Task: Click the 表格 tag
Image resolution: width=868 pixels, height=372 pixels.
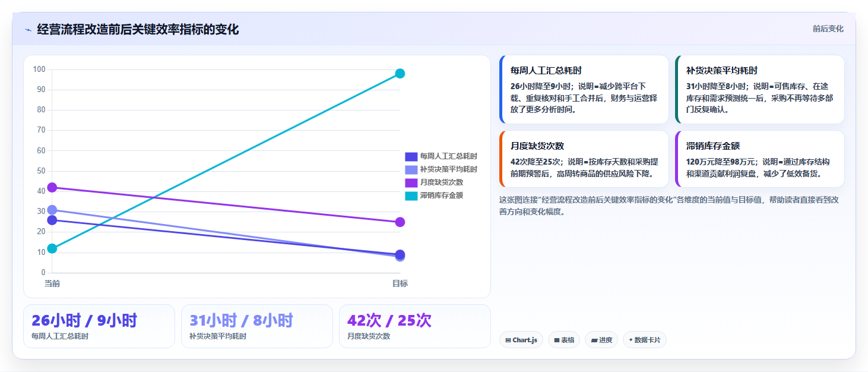Action: pyautogui.click(x=563, y=340)
